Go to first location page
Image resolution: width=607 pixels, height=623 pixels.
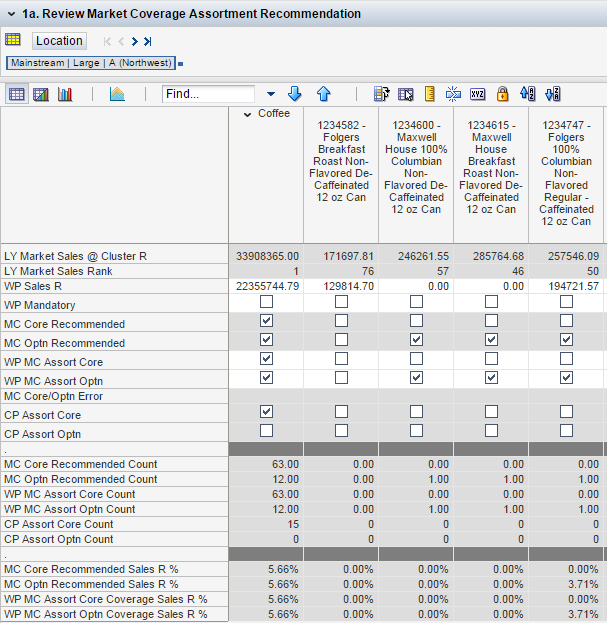tap(107, 41)
